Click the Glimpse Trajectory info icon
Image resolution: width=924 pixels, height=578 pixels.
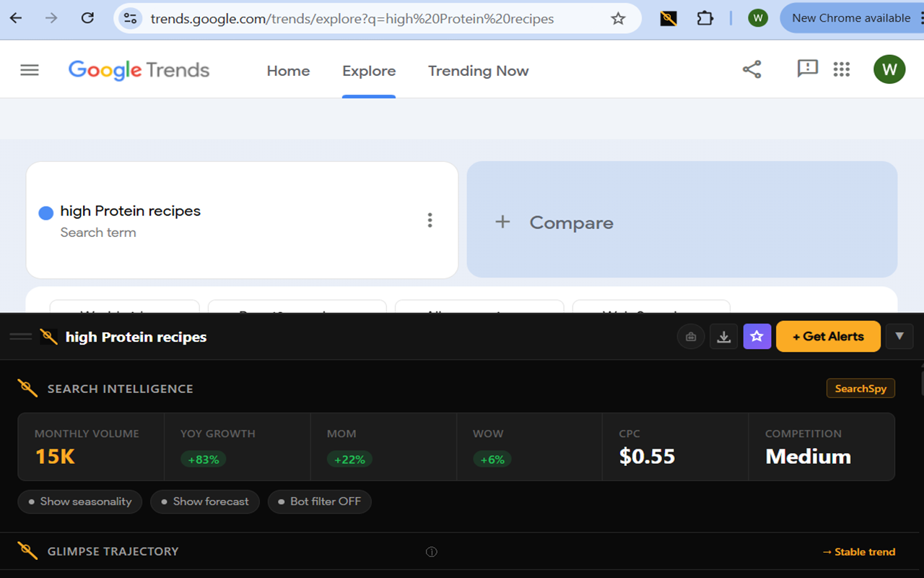tap(432, 552)
